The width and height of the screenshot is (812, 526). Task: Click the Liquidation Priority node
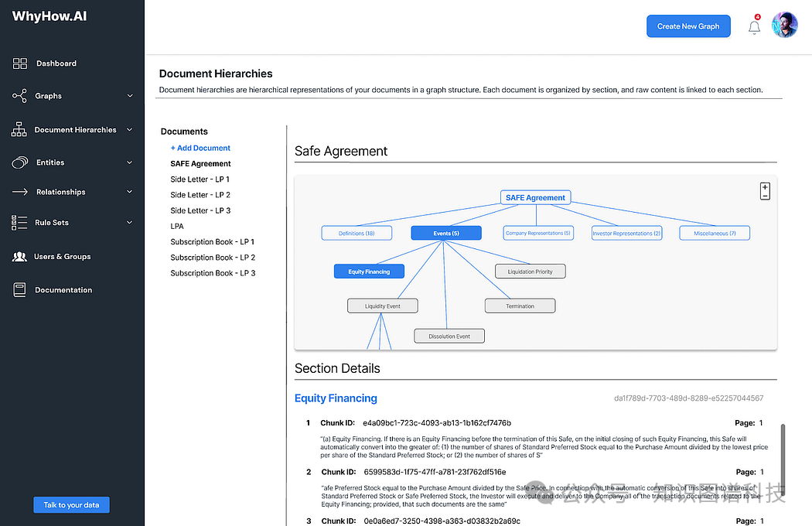(531, 272)
